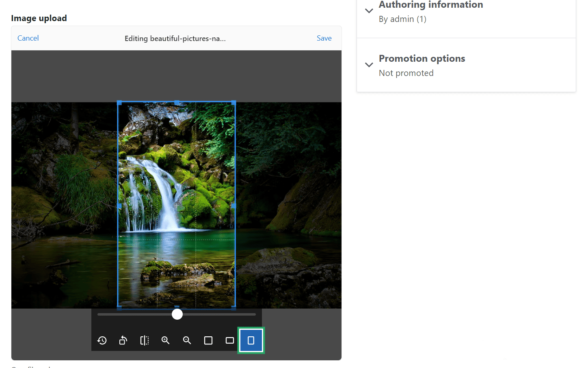Zoom out of the waterfall image
This screenshot has width=588, height=368.
187,340
